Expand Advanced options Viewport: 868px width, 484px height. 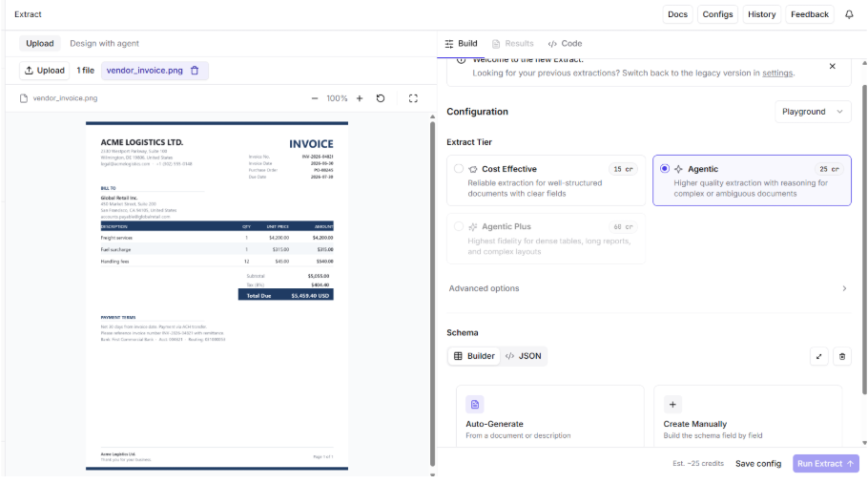tap(649, 288)
